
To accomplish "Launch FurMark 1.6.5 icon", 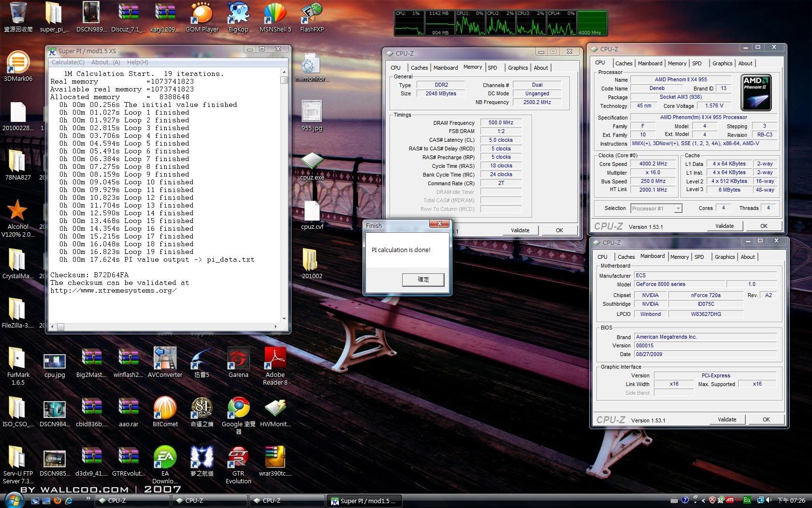I will (18, 366).
